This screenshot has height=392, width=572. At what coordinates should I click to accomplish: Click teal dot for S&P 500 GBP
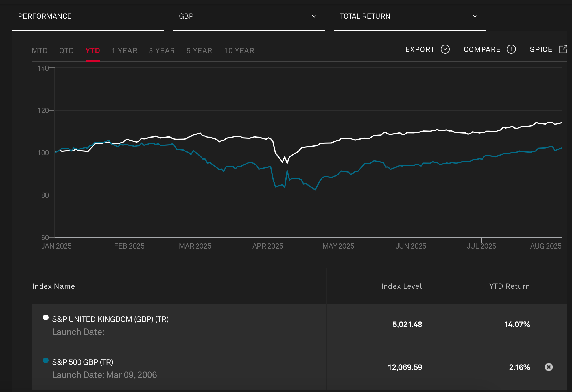point(46,360)
